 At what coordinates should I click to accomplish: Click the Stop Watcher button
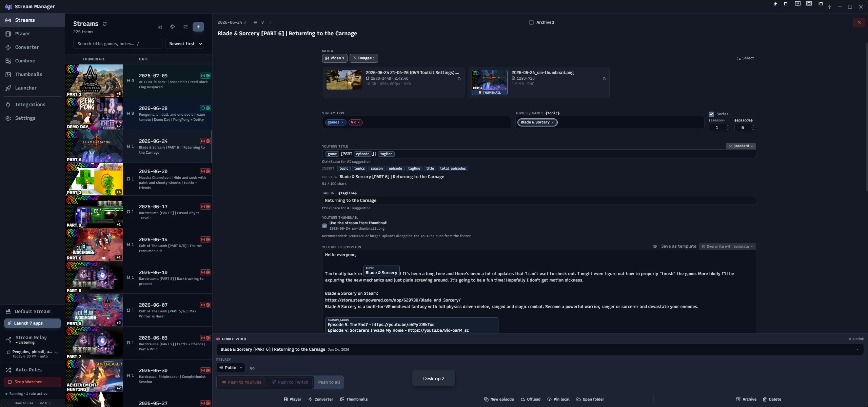[33, 382]
